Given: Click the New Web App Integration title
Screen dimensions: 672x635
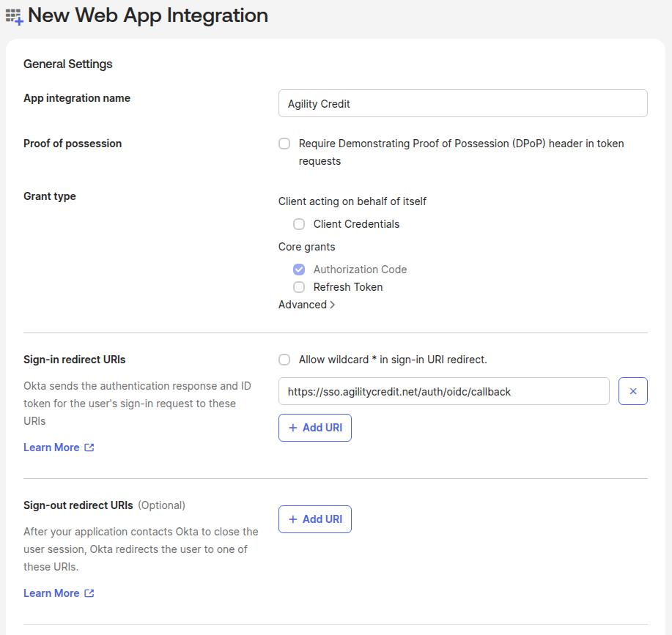Looking at the screenshot, I should coord(148,15).
